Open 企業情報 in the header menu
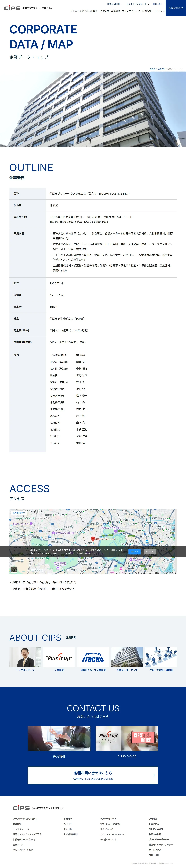The height and width of the screenshot is (868, 186). click(104, 11)
